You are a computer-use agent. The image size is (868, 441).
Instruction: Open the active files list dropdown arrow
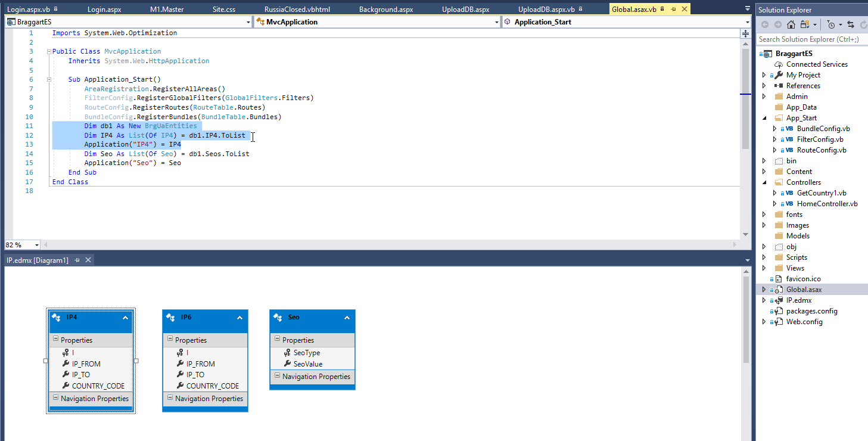[x=748, y=9]
